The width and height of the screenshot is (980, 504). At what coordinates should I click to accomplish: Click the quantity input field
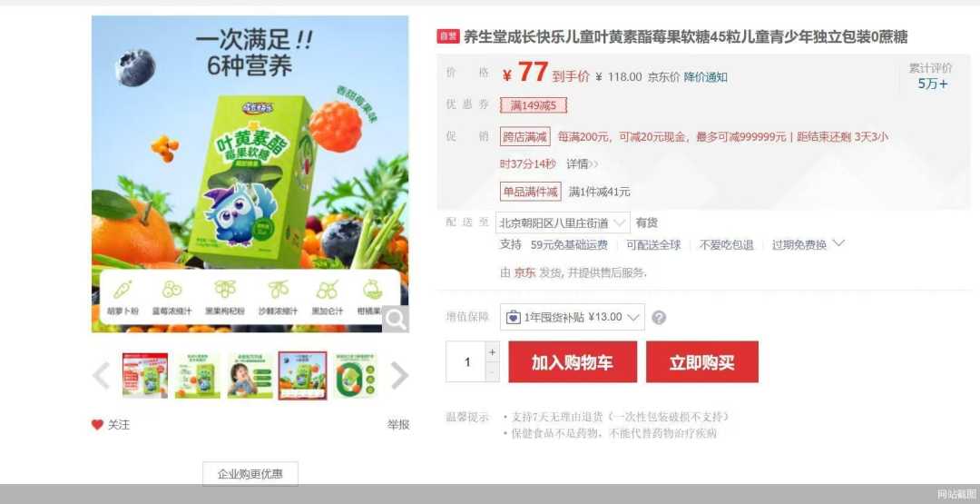click(x=465, y=361)
